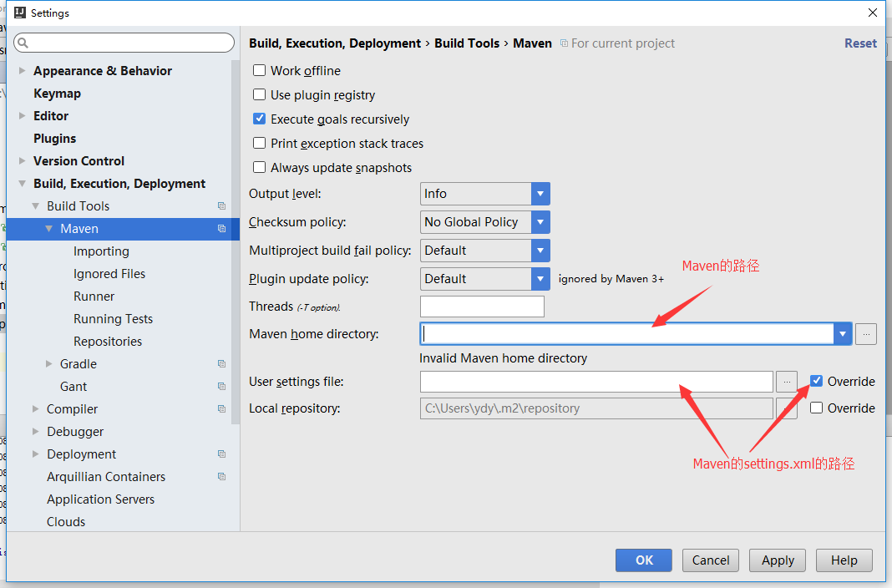Click the project-level icon beside Compiler
Viewport: 892px width, 588px height.
[x=222, y=409]
